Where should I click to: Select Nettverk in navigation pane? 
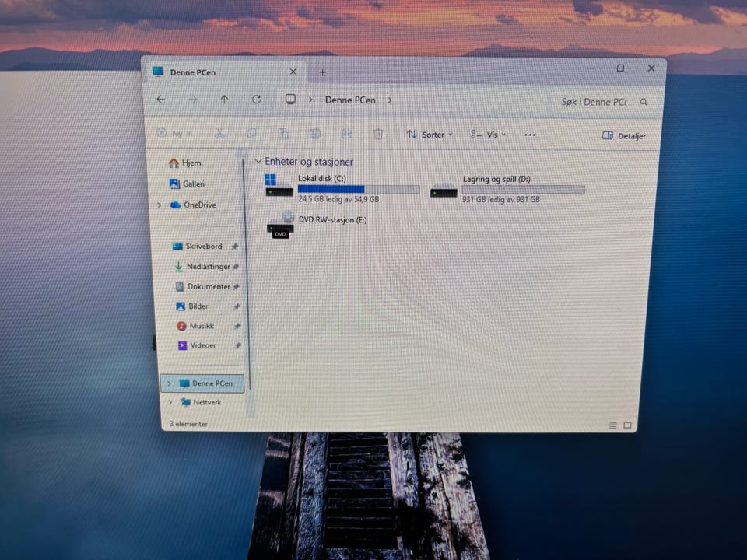click(201, 402)
